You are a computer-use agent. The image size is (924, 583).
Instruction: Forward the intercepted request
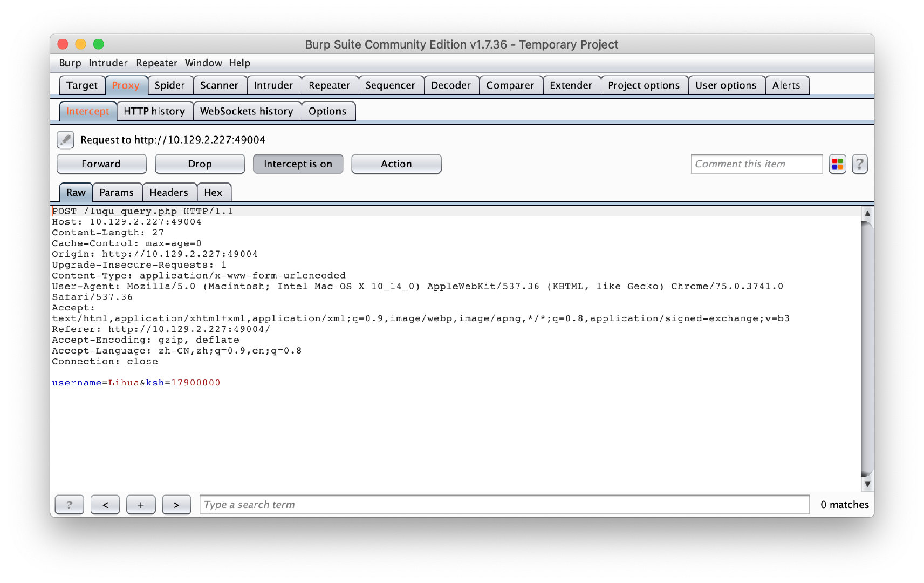[101, 164]
